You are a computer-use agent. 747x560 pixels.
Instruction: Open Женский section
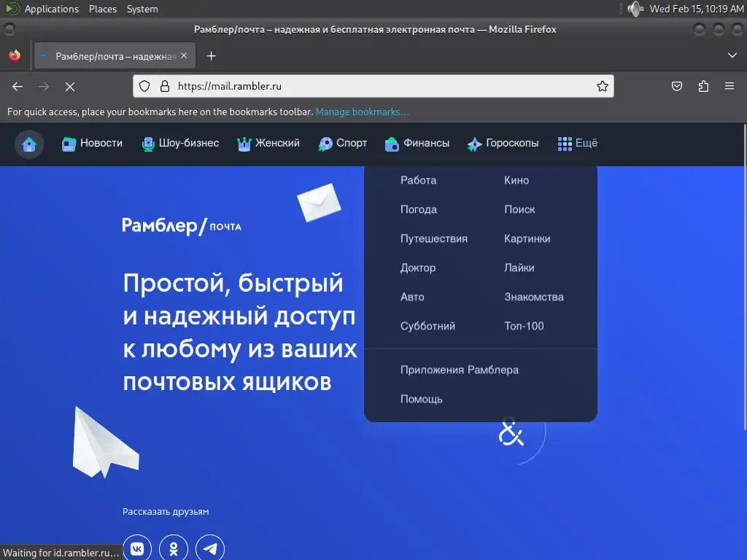pos(268,144)
